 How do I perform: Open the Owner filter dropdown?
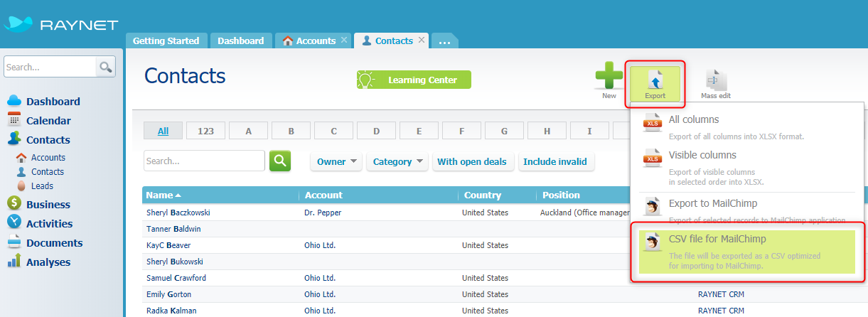pos(336,161)
